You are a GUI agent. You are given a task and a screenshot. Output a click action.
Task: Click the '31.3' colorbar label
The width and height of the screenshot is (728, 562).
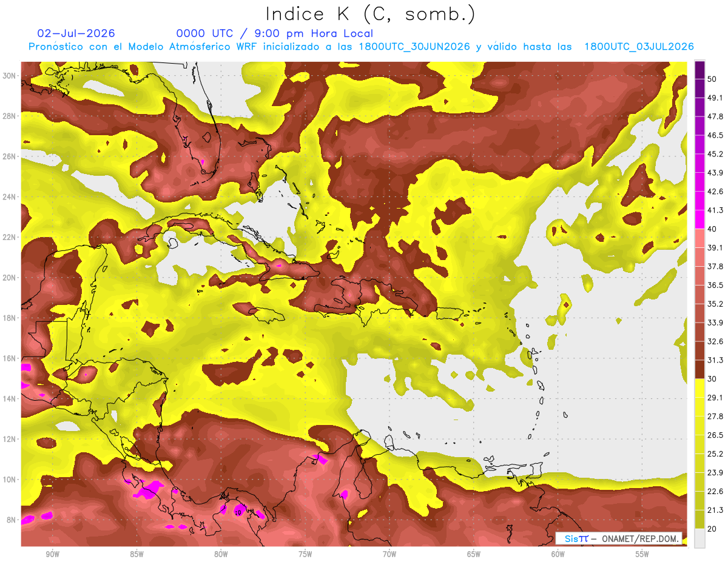(x=715, y=360)
